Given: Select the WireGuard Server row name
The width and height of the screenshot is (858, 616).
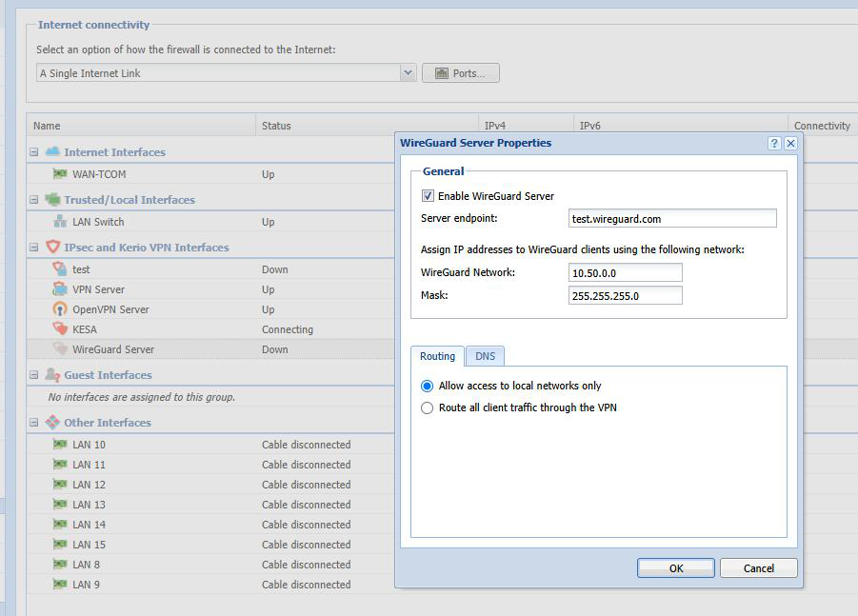Looking at the screenshot, I should click(x=113, y=349).
